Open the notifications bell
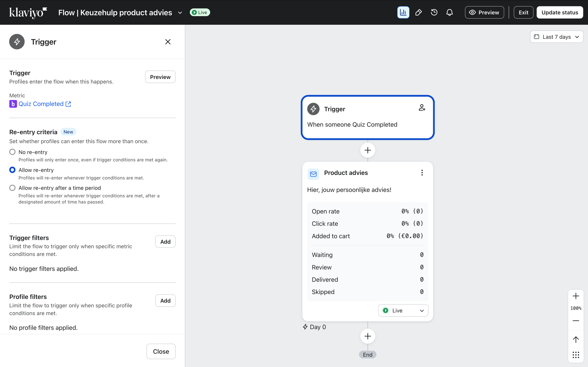The height and width of the screenshot is (367, 588). tap(449, 12)
